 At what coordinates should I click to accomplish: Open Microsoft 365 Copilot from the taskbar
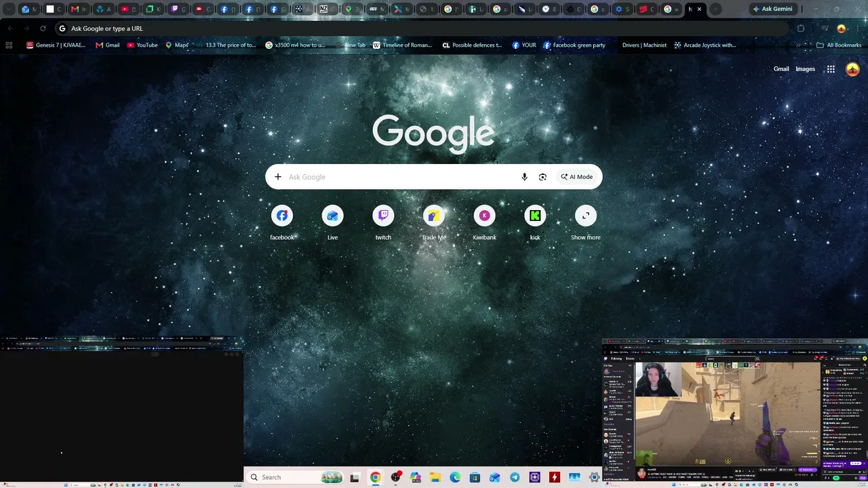(x=415, y=477)
